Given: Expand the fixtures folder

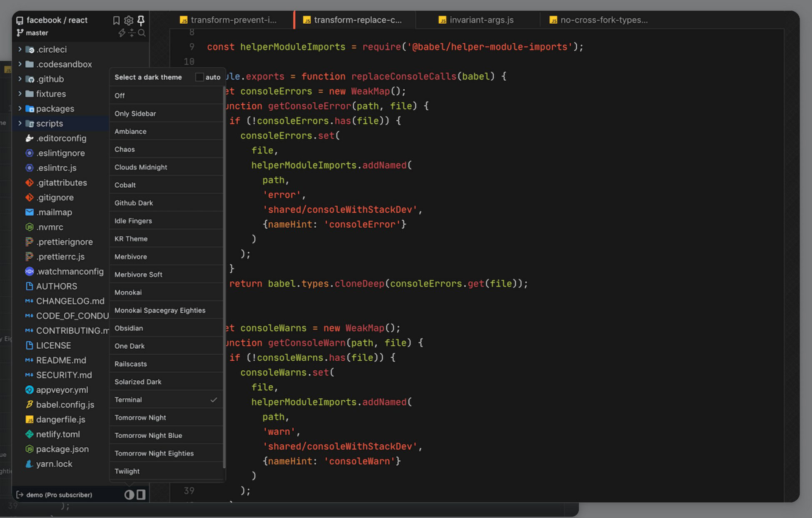Looking at the screenshot, I should click(x=20, y=94).
